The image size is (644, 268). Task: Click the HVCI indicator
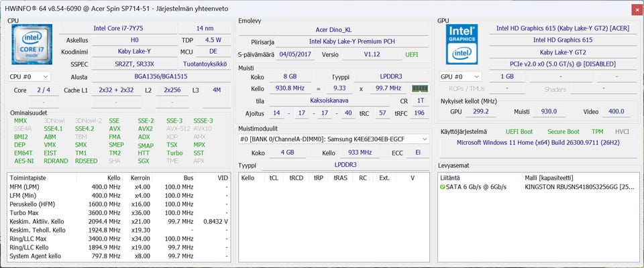point(622,132)
